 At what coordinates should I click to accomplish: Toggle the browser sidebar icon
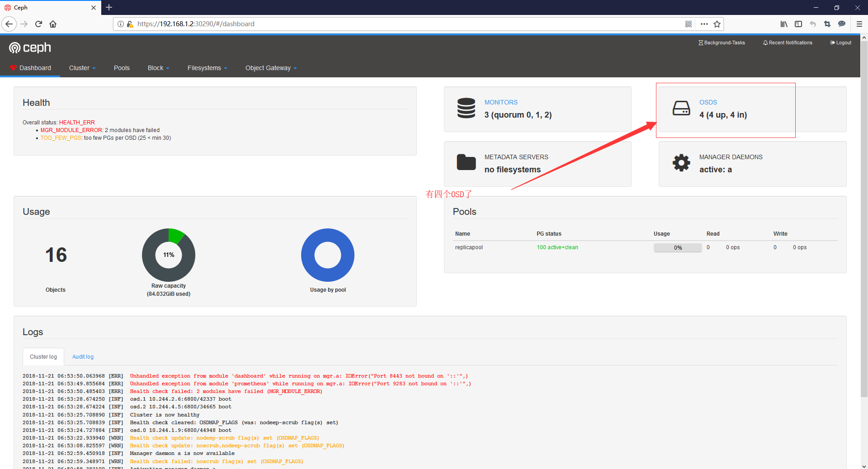[x=798, y=24]
